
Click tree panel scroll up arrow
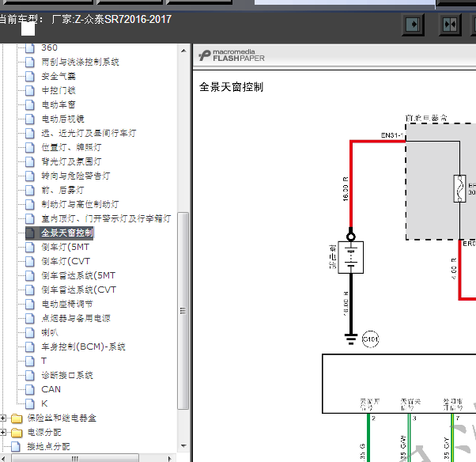pos(183,51)
